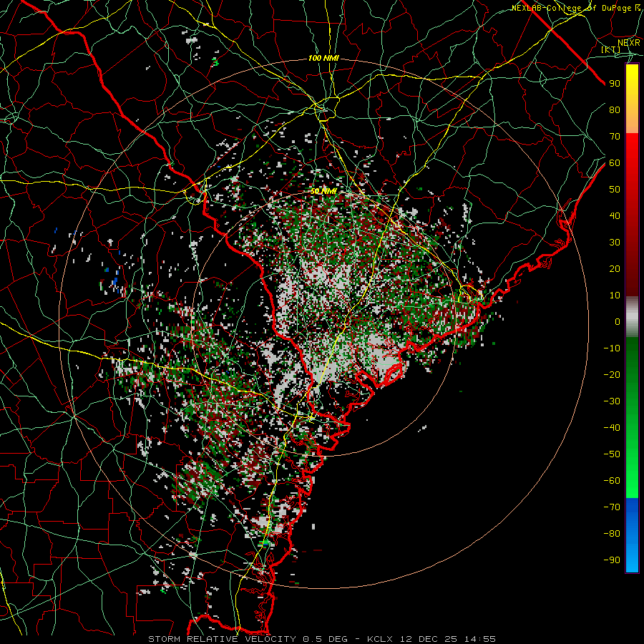Screen dimensions: 644x644
Task: Click the positive 50 scale value
Action: pyautogui.click(x=615, y=190)
